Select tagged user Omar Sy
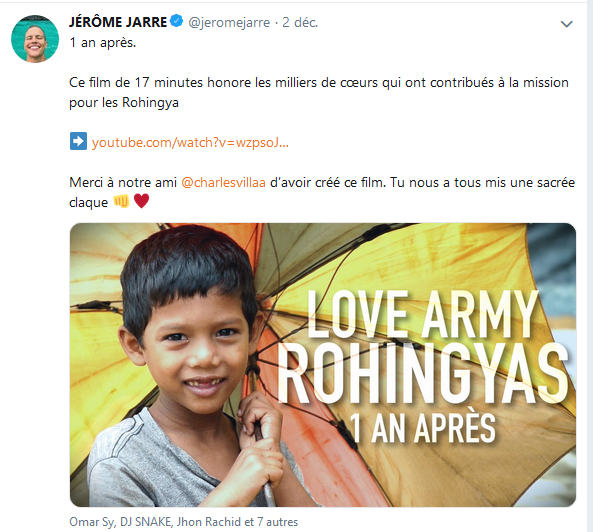The image size is (593, 532). click(92, 522)
